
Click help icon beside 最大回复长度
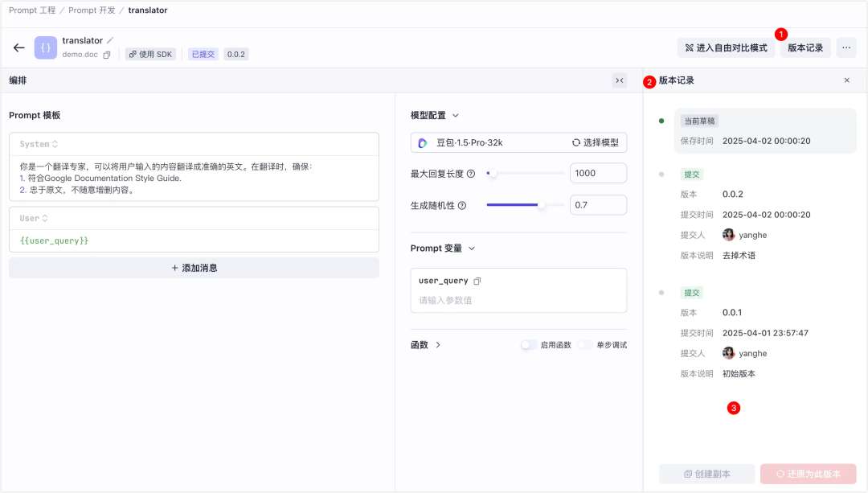[471, 174]
